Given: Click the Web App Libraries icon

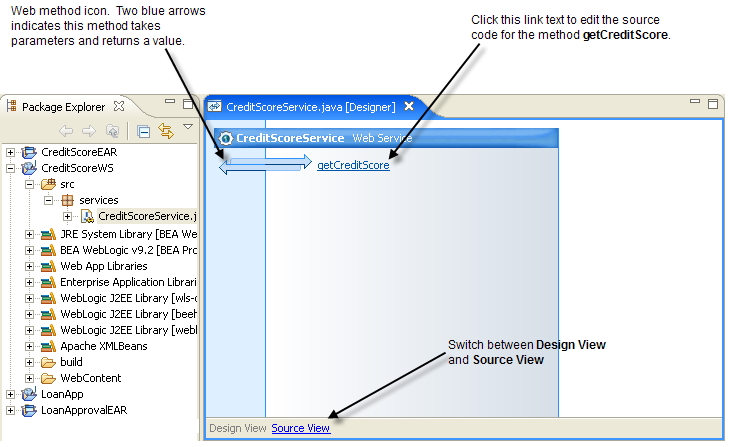Looking at the screenshot, I should (48, 266).
